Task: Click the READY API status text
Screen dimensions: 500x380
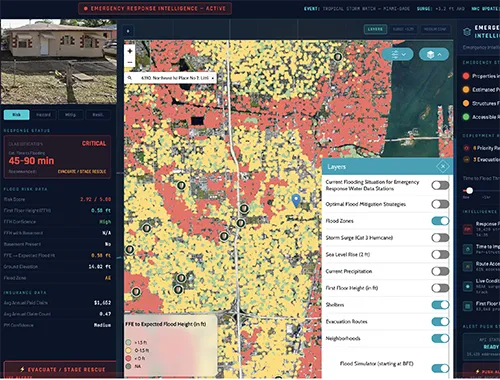Action: point(491,347)
